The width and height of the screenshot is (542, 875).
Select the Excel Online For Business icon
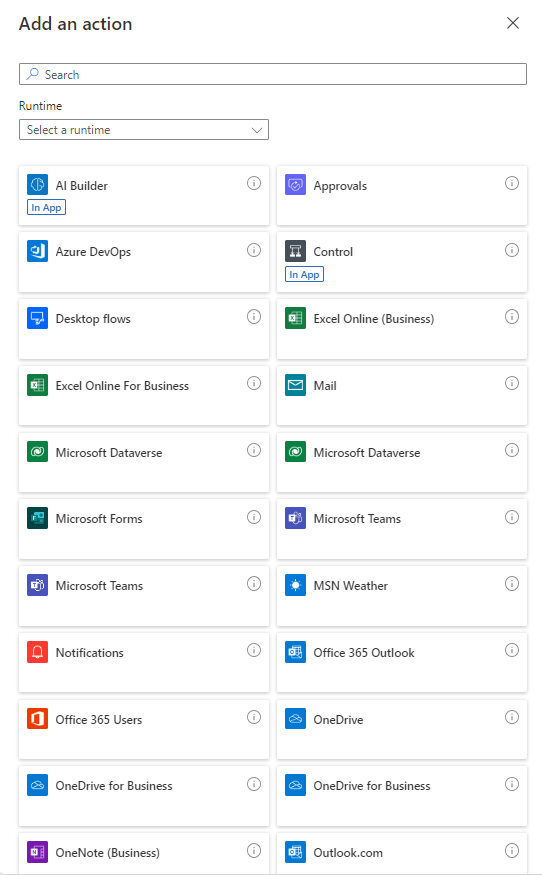(x=37, y=385)
